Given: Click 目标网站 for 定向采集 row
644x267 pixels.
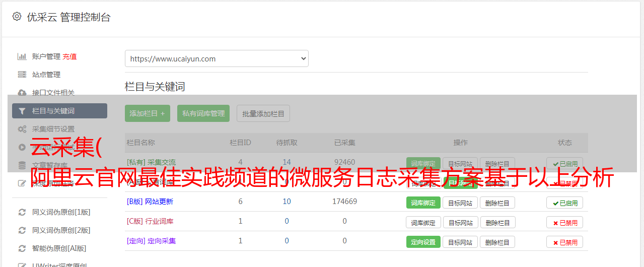Looking at the screenshot, I should coord(460,242).
